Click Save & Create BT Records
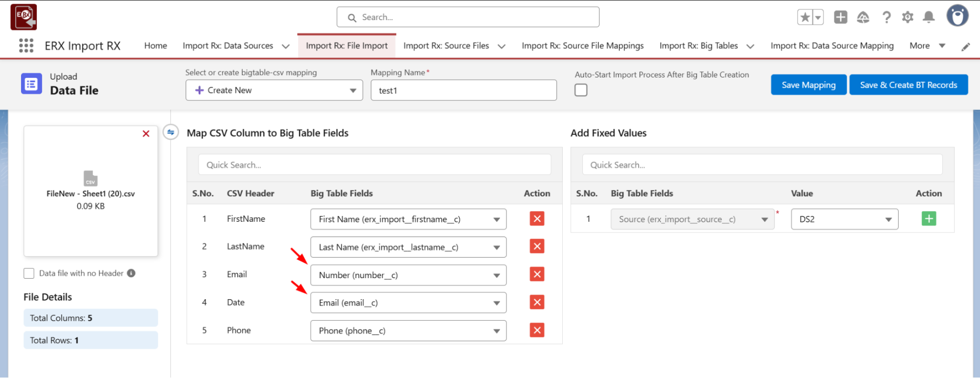The width and height of the screenshot is (980, 378). [908, 85]
